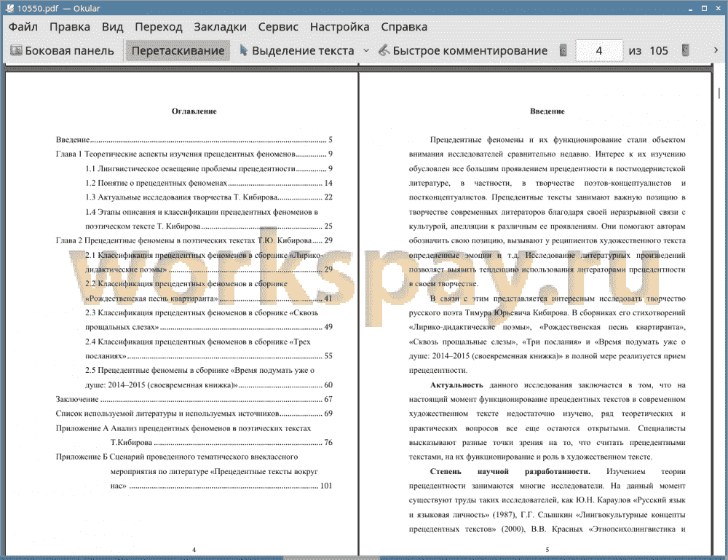The image size is (728, 560).
Task: Expand the toolbar overflow chevron
Action: pos(716,50)
